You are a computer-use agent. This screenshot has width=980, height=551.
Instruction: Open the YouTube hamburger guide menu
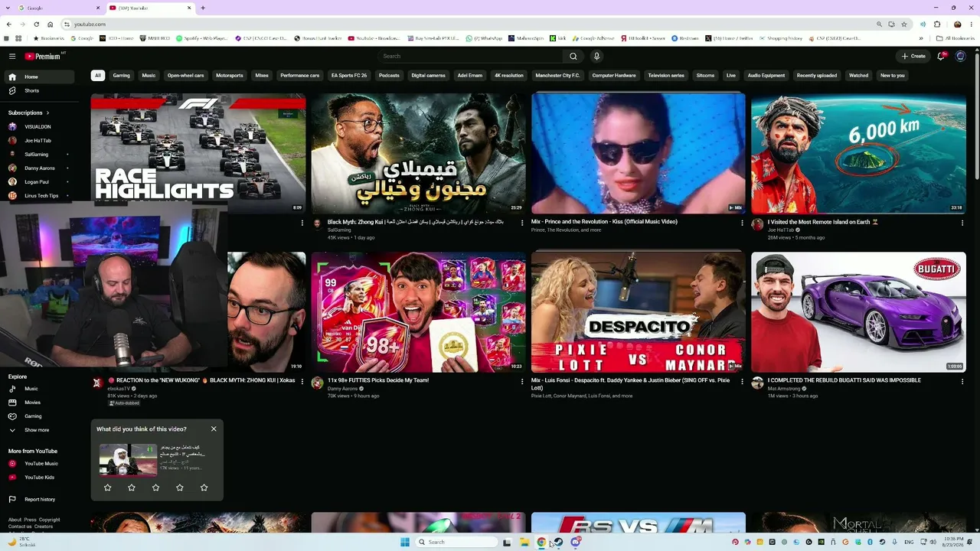click(x=12, y=56)
